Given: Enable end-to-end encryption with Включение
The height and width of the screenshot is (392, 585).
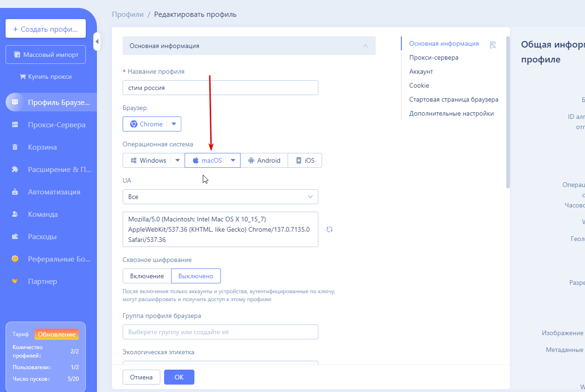Looking at the screenshot, I should 147,276.
